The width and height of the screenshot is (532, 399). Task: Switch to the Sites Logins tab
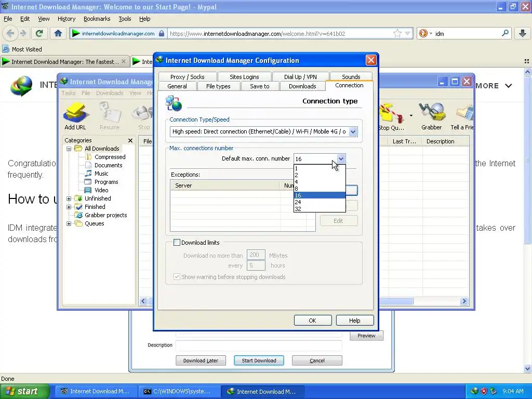click(x=244, y=77)
